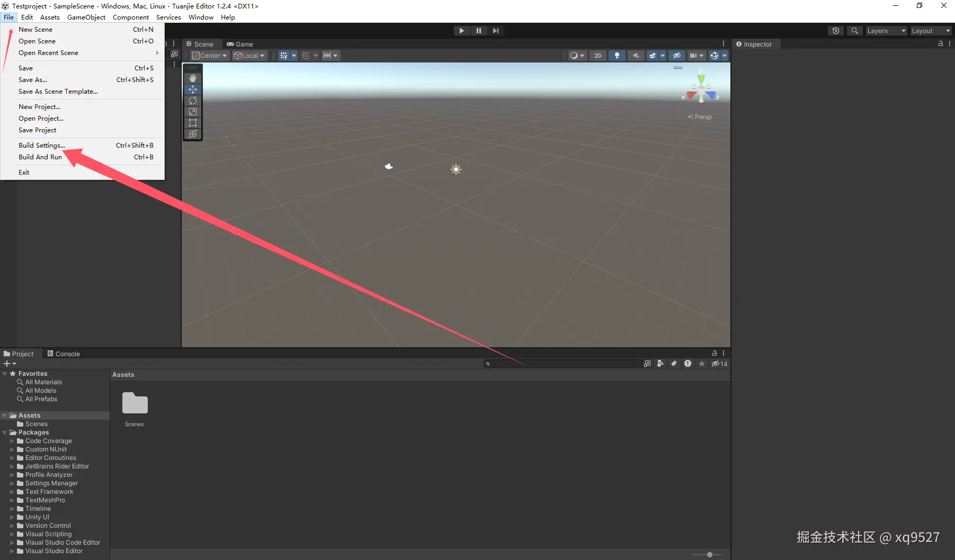The height and width of the screenshot is (560, 955).
Task: Select the Directional Light sun icon in scene
Action: point(456,169)
